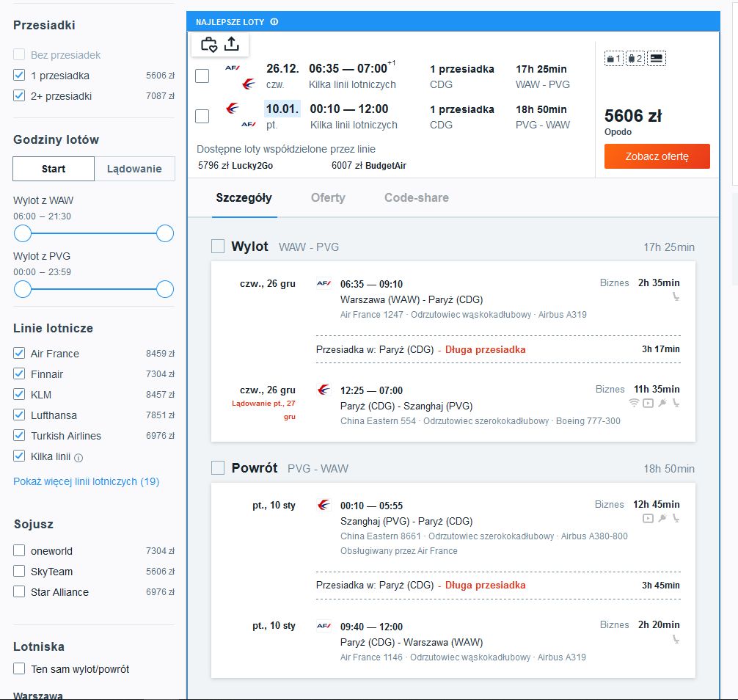Uncheck the KLM airline filter

[x=19, y=395]
